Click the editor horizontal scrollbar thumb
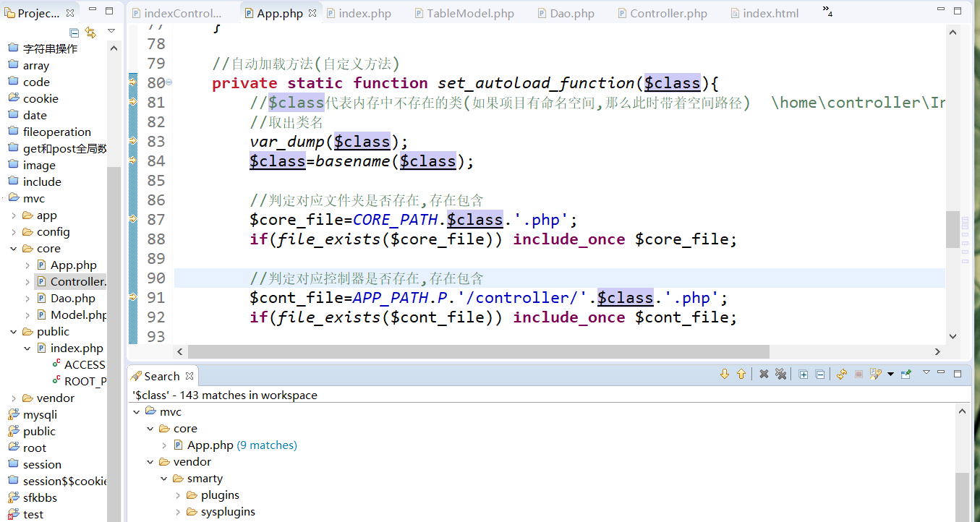This screenshot has width=980, height=522. 477,351
